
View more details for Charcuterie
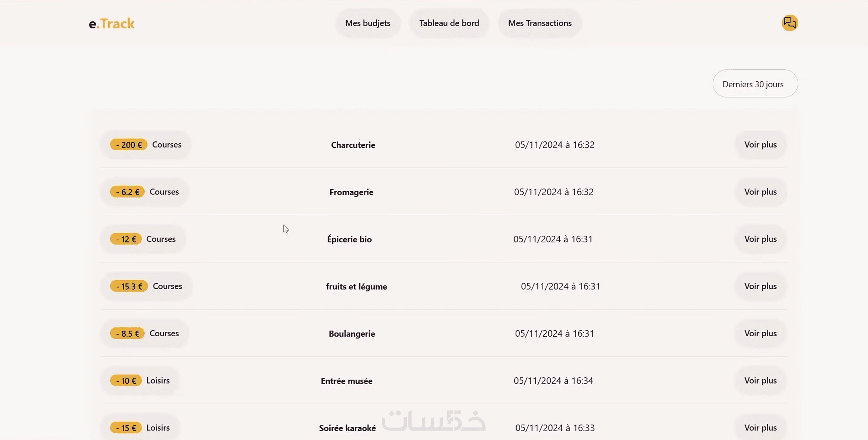pos(760,145)
